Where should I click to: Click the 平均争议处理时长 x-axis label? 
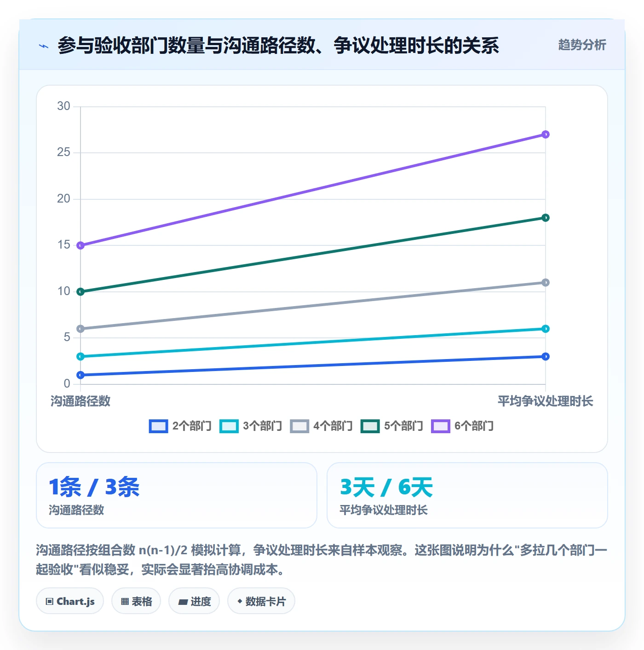[545, 401]
